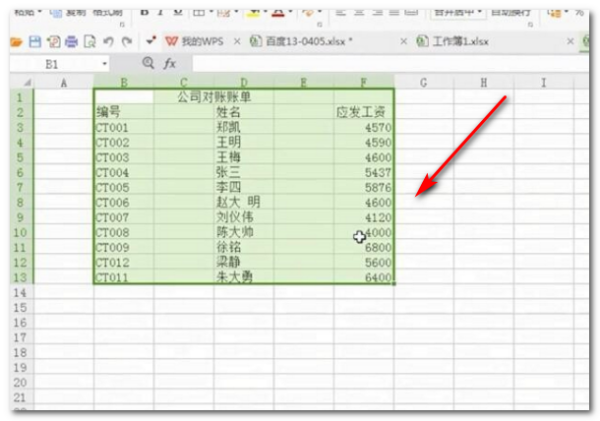600x421 pixels.
Task: Click the fx insert function icon
Action: click(x=170, y=64)
